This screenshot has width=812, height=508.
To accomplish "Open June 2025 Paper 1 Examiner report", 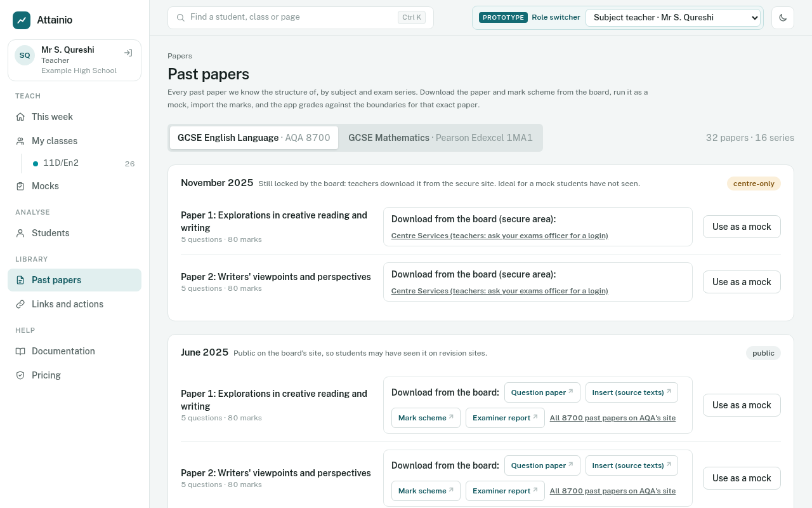I will click(505, 418).
